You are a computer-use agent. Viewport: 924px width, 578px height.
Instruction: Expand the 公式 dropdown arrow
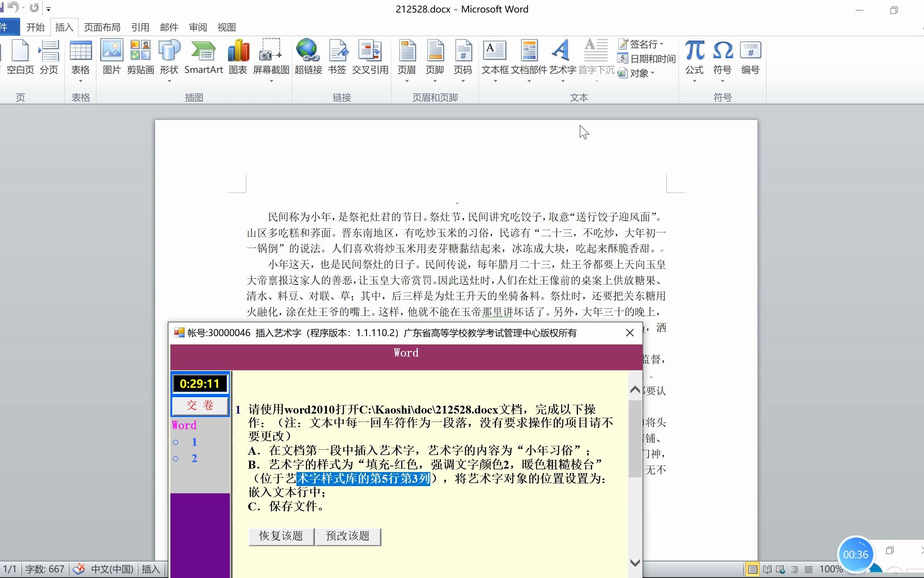click(x=694, y=81)
